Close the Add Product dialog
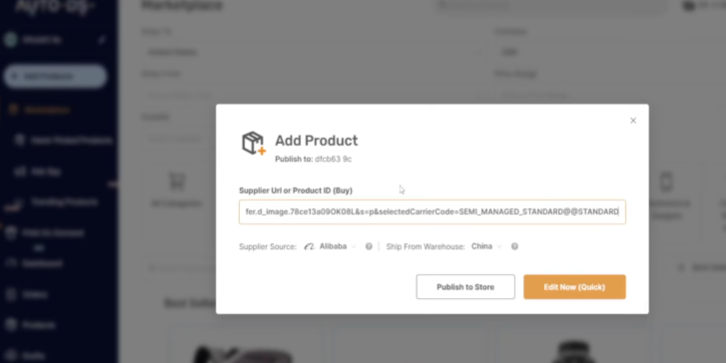Image resolution: width=726 pixels, height=363 pixels. 633,120
